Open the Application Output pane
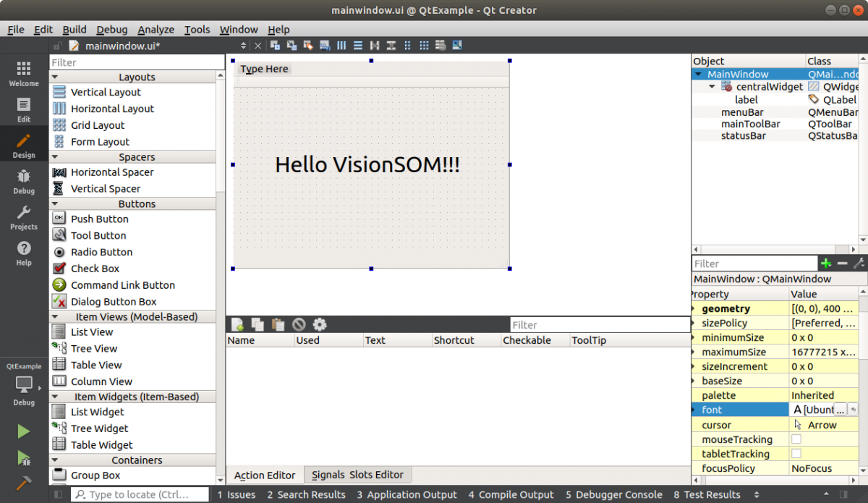868x503 pixels. (x=407, y=494)
